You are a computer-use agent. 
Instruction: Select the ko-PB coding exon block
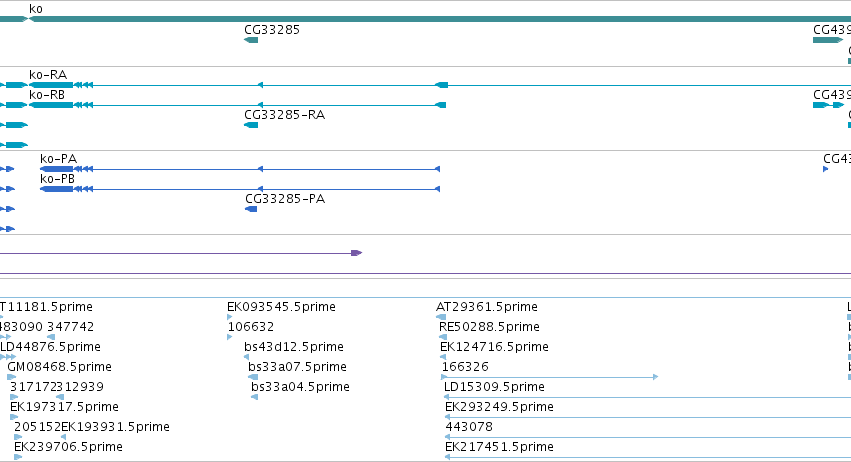click(x=56, y=189)
